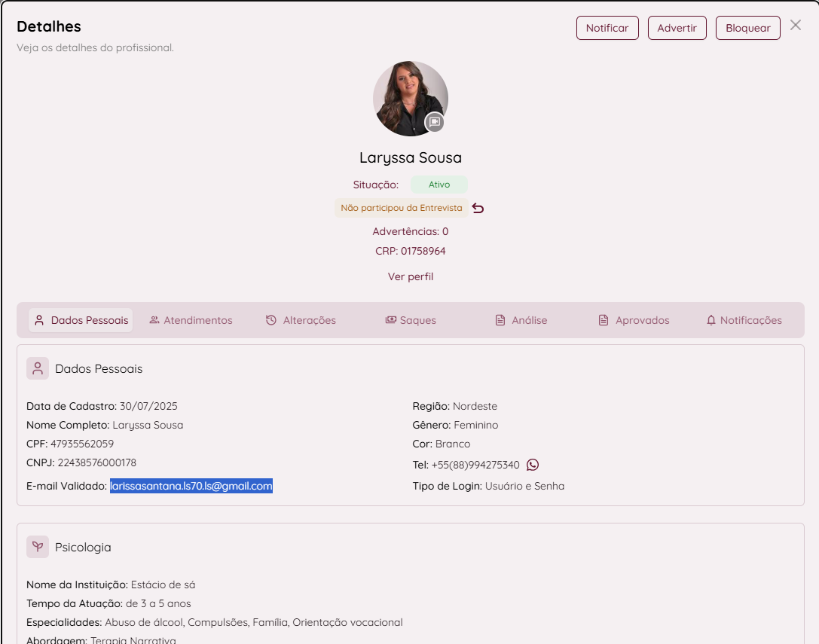Go to the Análise tab
This screenshot has width=819, height=644.
[x=521, y=320]
